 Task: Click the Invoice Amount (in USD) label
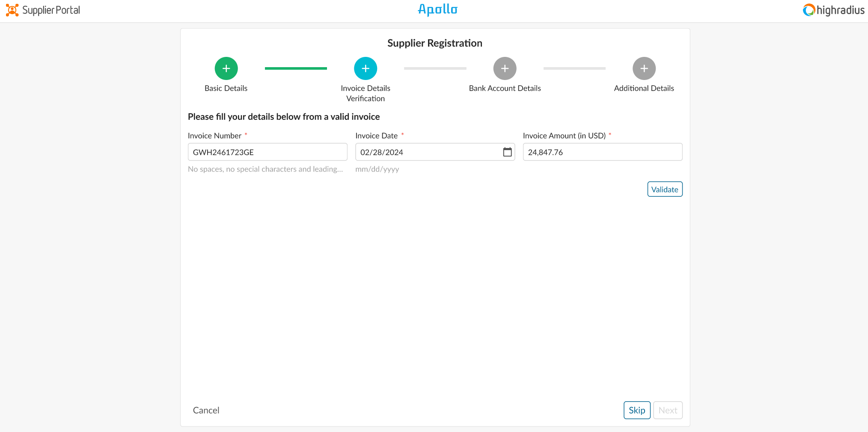click(x=564, y=136)
